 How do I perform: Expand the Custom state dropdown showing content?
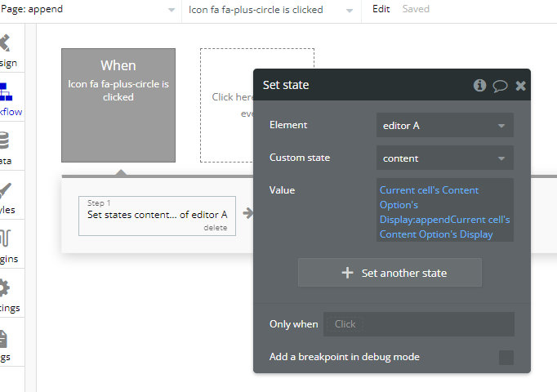pos(445,158)
